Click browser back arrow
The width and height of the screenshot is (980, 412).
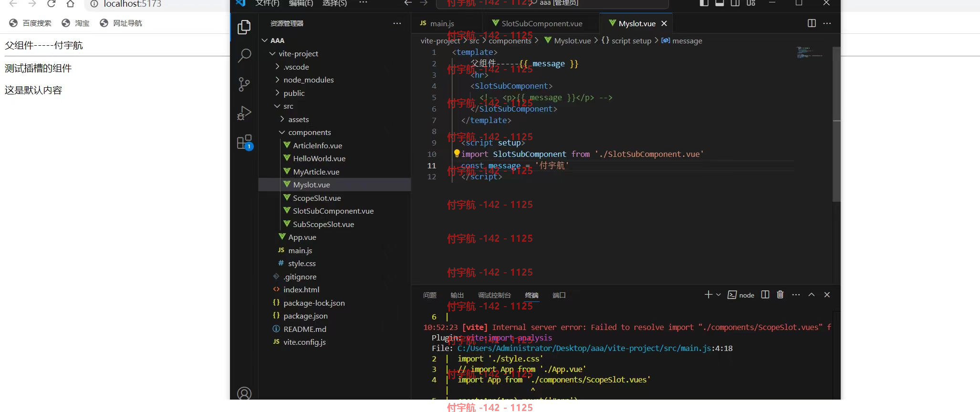point(13,4)
